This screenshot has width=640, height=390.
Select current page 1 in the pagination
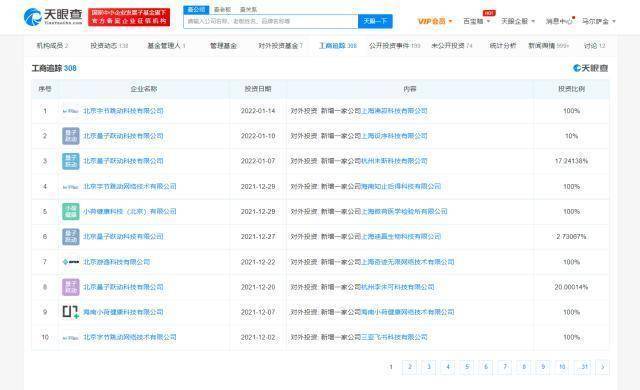(x=391, y=367)
